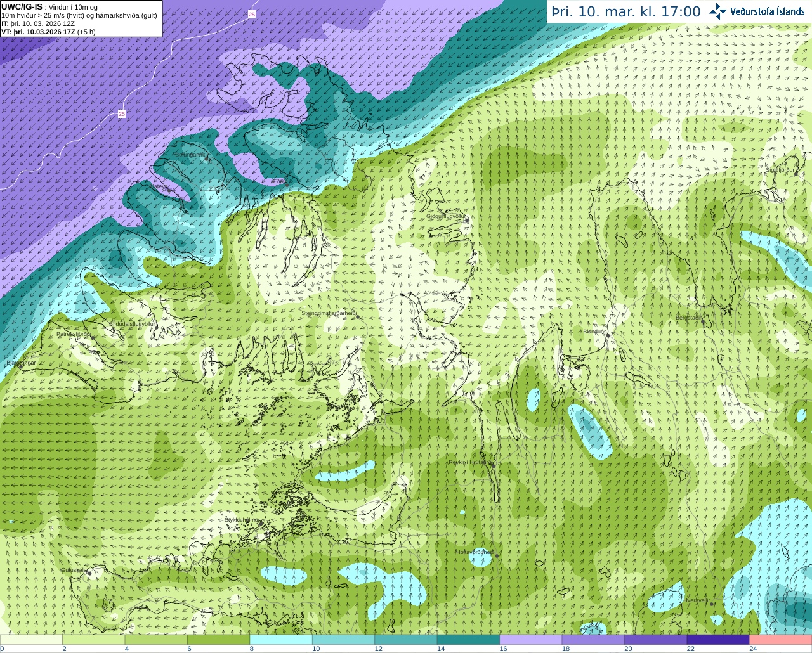Click the 10–12 m/s turquoise legend swatch

(x=344, y=640)
